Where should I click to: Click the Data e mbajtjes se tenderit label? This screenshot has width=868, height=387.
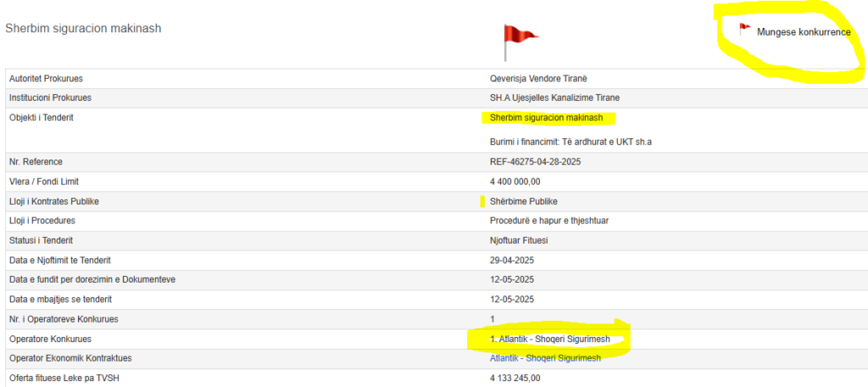pyautogui.click(x=61, y=300)
